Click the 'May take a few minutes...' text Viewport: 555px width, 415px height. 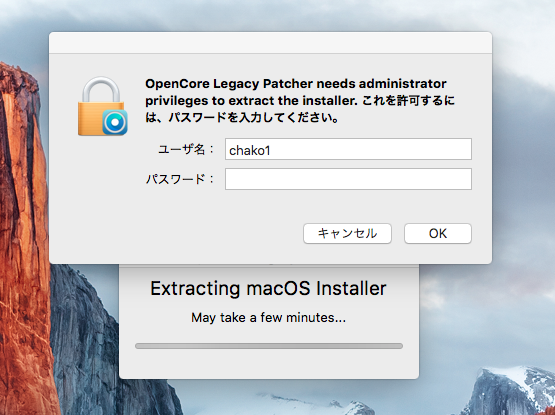(x=268, y=318)
